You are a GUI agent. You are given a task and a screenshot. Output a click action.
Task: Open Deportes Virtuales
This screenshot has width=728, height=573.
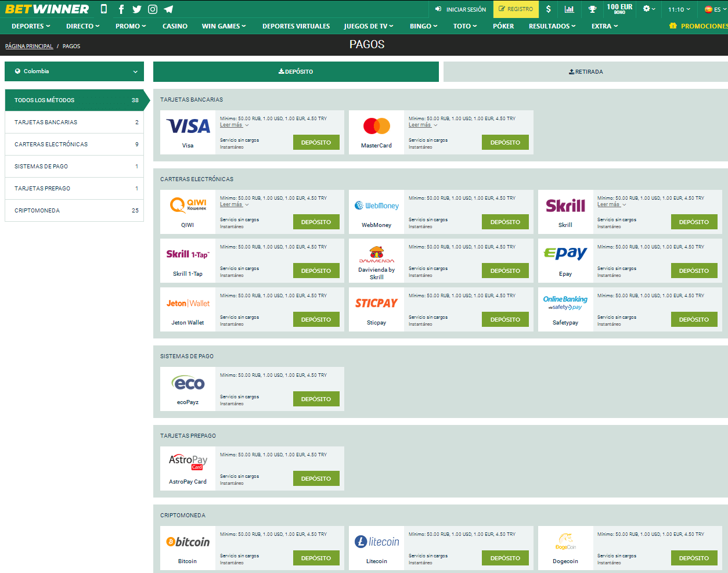296,26
